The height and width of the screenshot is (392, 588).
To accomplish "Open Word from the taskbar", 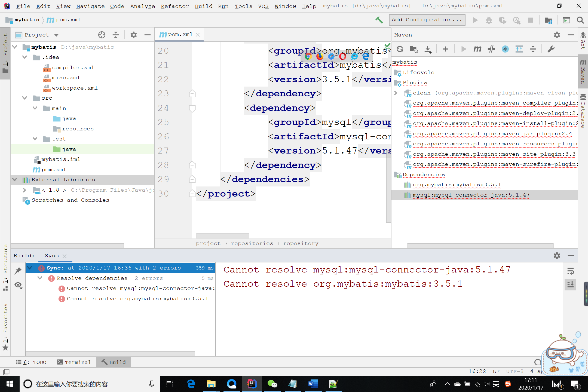I will pyautogui.click(x=313, y=384).
